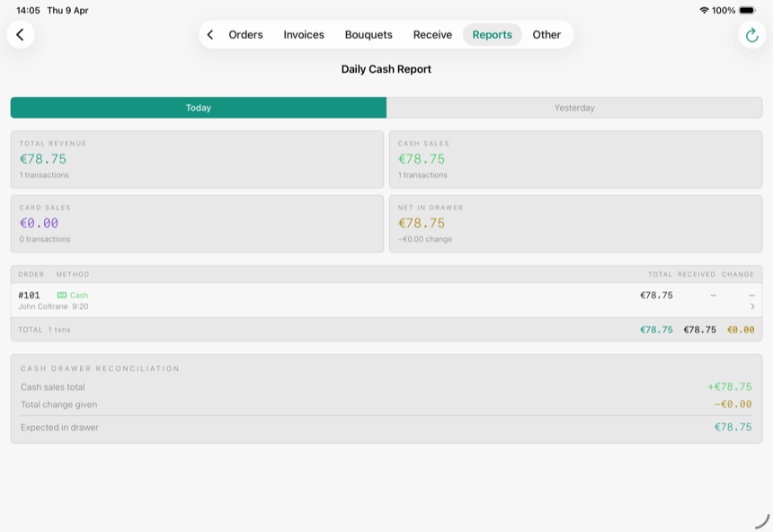Viewport: 773px width, 532px height.
Task: Click the Cash Sales card
Action: pos(576,159)
